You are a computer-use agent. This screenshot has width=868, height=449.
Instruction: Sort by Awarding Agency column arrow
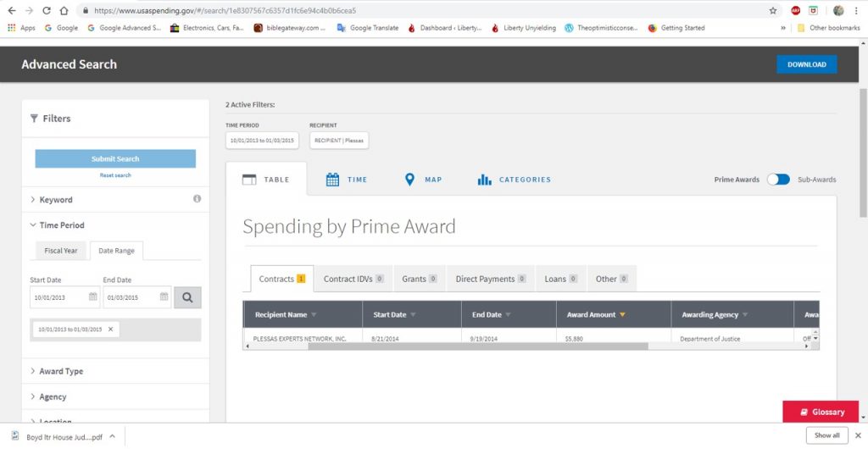coord(745,314)
